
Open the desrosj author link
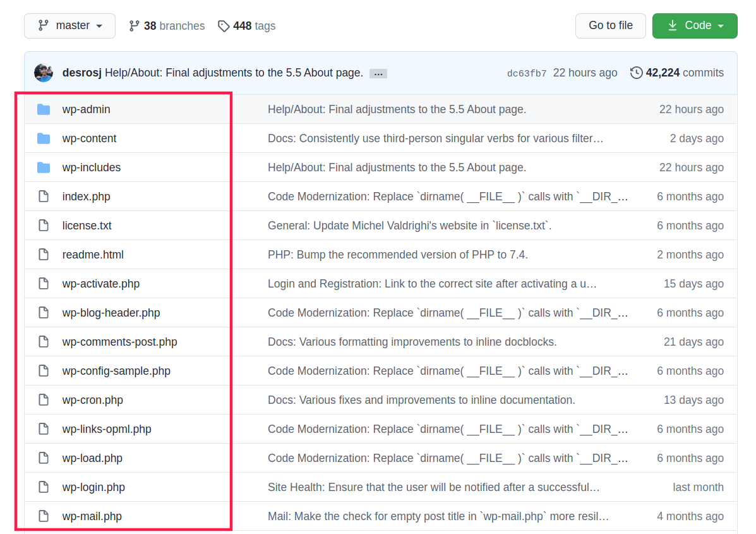click(82, 73)
